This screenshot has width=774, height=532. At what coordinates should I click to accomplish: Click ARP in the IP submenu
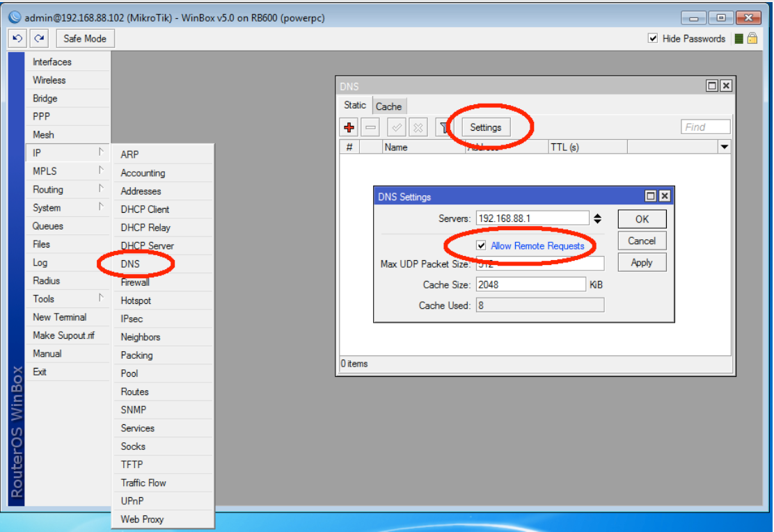tap(163, 154)
